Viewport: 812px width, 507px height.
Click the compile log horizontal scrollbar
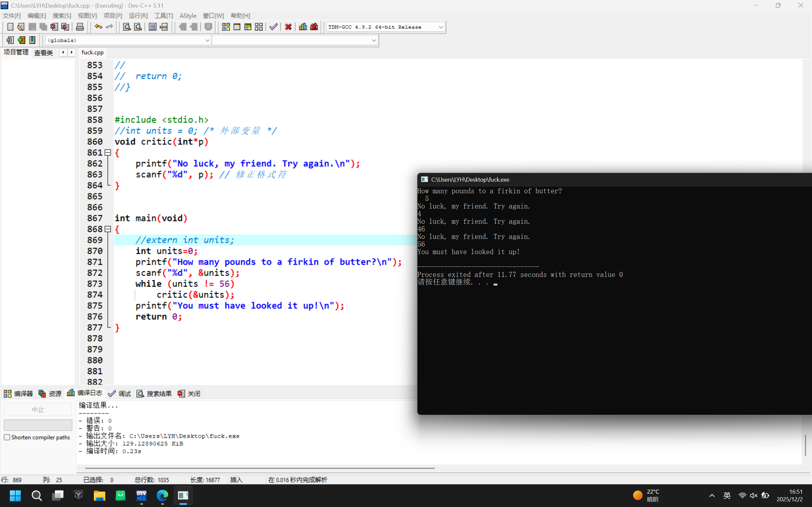pyautogui.click(x=260, y=468)
